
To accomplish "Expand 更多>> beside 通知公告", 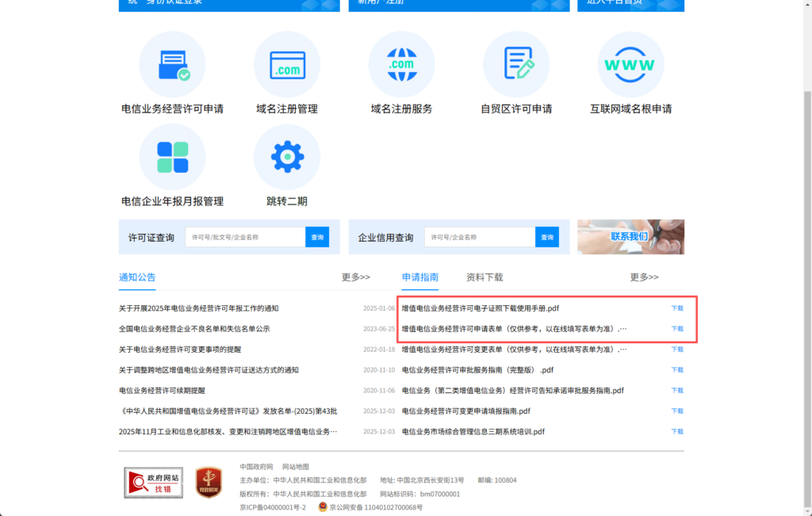I will click(x=355, y=277).
